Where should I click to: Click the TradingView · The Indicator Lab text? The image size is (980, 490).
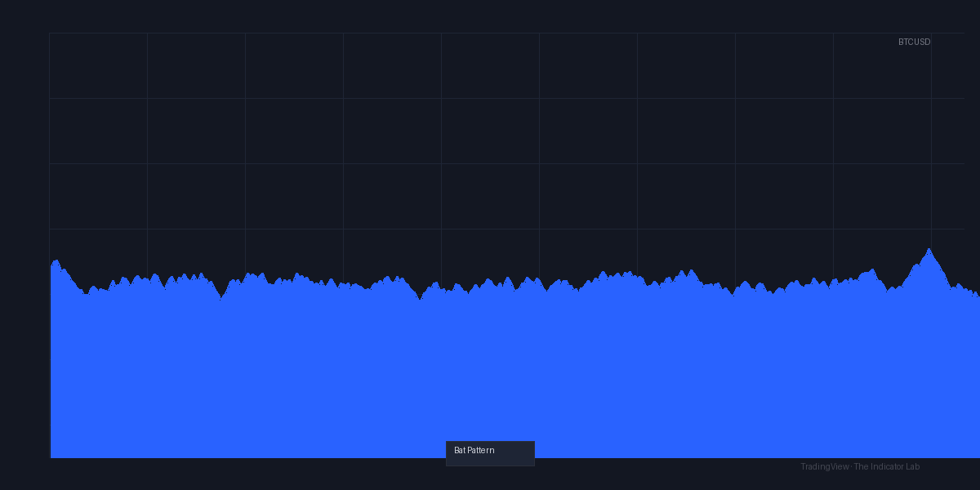tap(860, 466)
